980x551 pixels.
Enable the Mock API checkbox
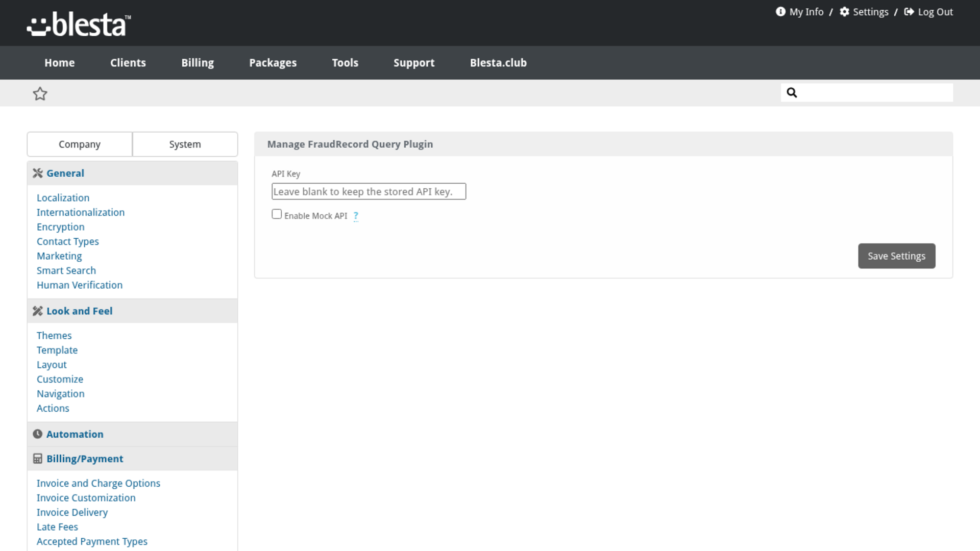pyautogui.click(x=277, y=214)
